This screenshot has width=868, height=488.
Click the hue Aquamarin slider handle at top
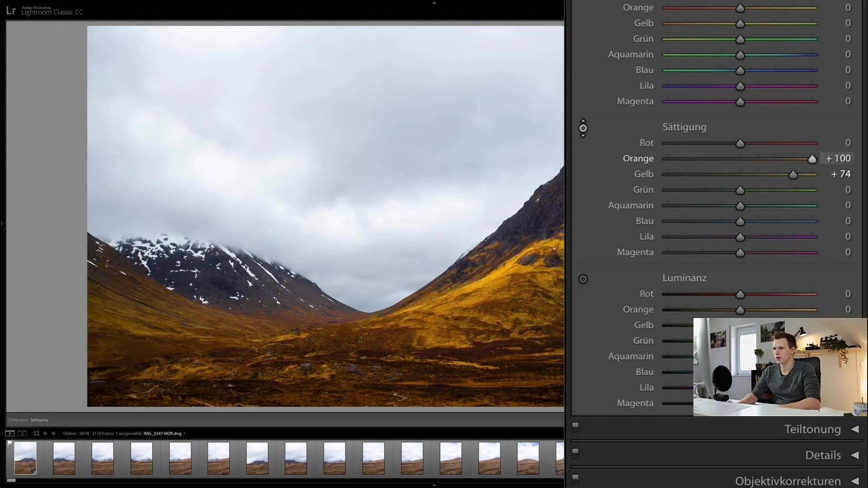(740, 55)
